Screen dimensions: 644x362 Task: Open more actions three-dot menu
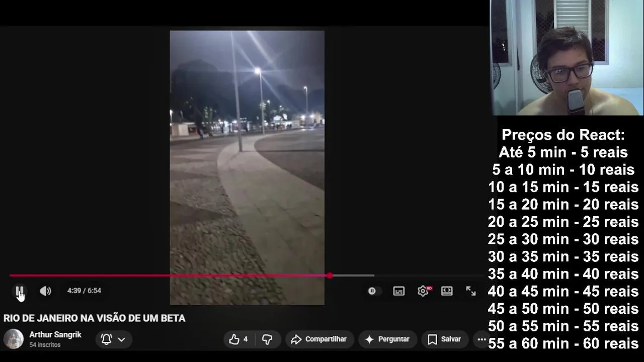click(x=481, y=339)
